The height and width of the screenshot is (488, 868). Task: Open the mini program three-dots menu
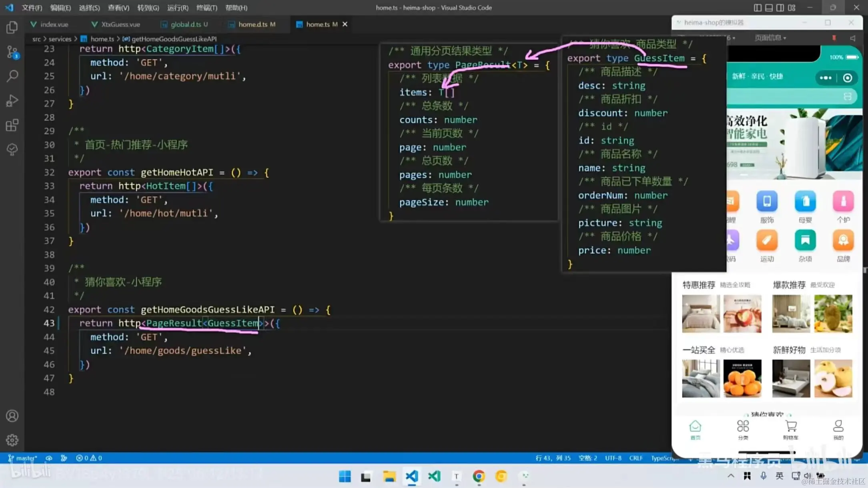[x=825, y=78]
